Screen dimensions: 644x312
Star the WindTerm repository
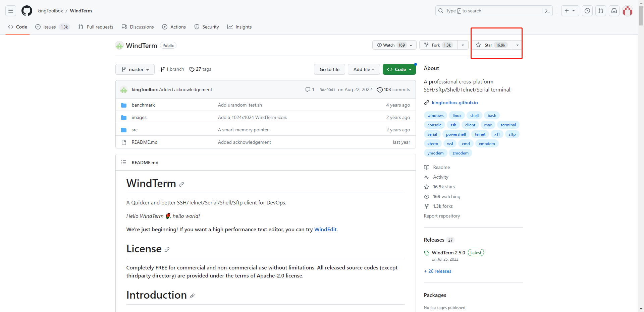tap(492, 45)
